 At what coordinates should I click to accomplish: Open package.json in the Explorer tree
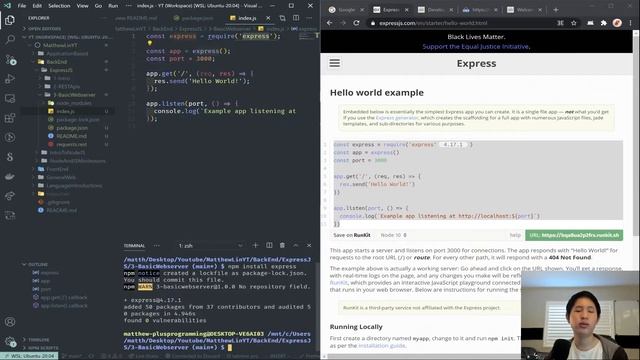[72, 128]
